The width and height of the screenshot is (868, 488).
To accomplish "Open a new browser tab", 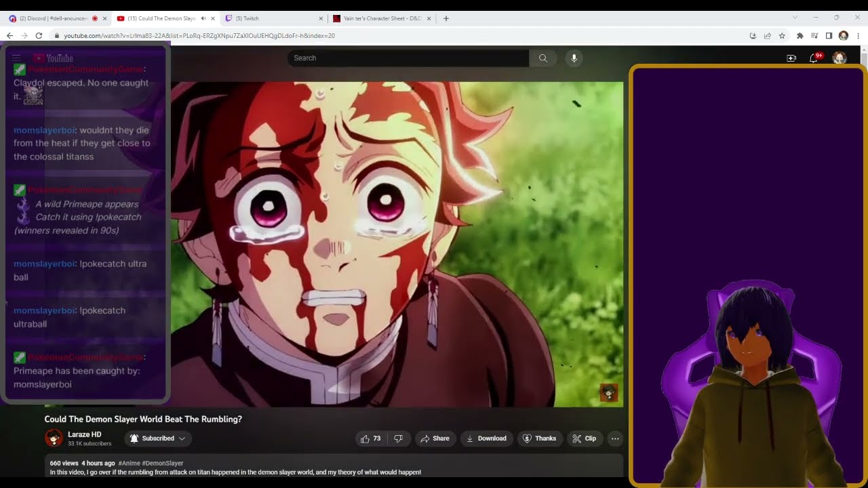I will coord(446,18).
